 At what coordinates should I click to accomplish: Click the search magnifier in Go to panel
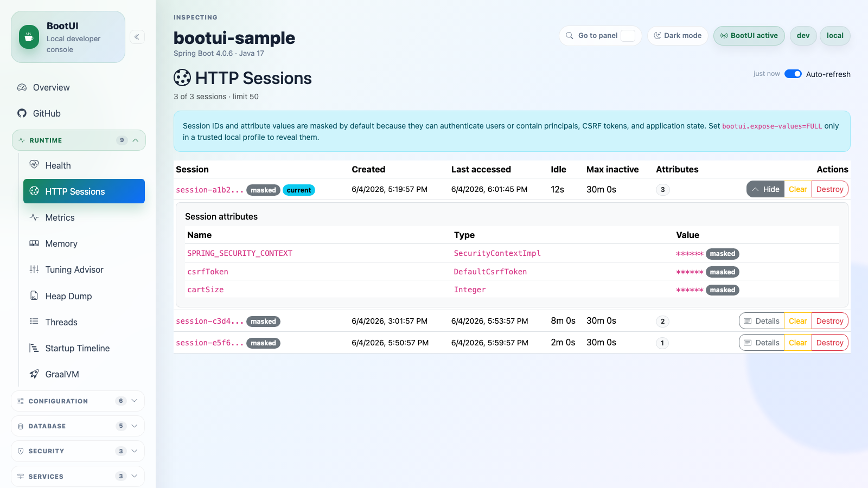[570, 36]
